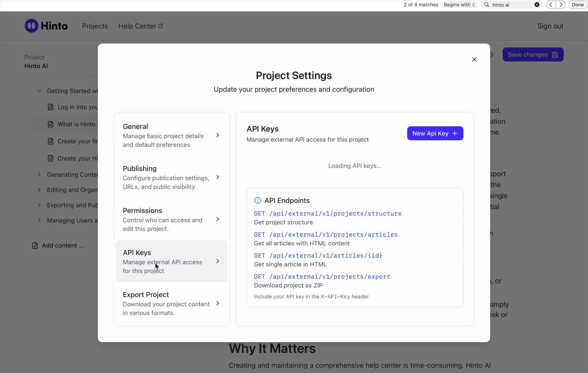Viewport: 588px width, 373px height.
Task: Open the Publishing settings section
Action: pos(171,177)
